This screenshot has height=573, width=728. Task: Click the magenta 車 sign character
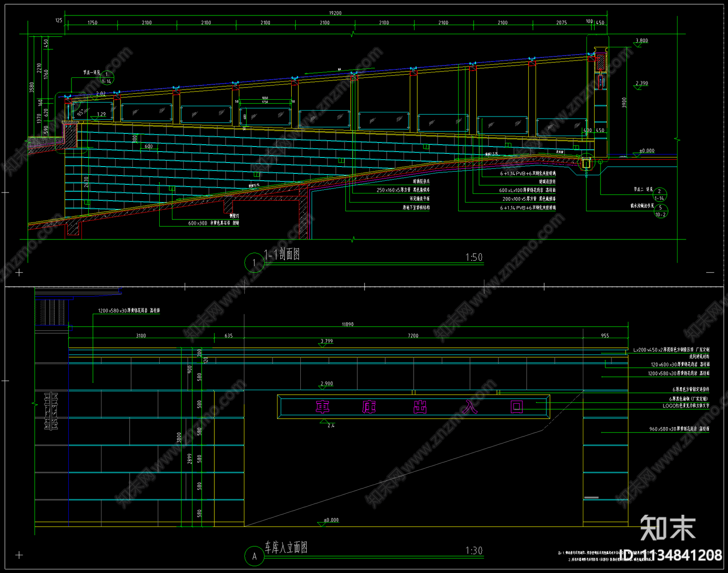[323, 407]
